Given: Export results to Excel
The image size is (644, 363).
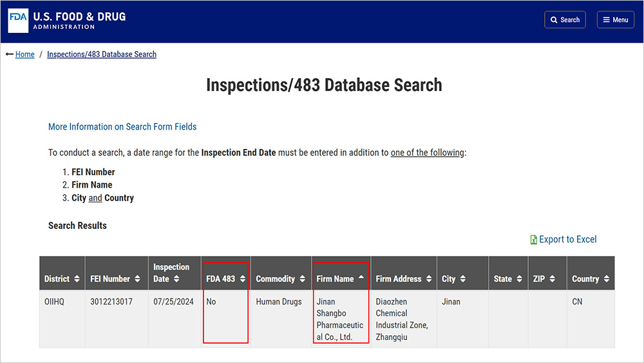Looking at the screenshot, I should [x=567, y=239].
